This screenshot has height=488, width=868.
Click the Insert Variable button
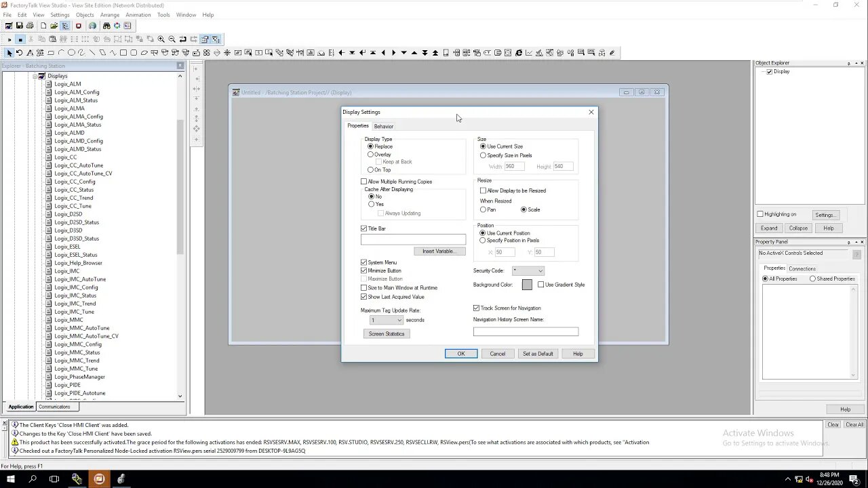[x=439, y=251]
